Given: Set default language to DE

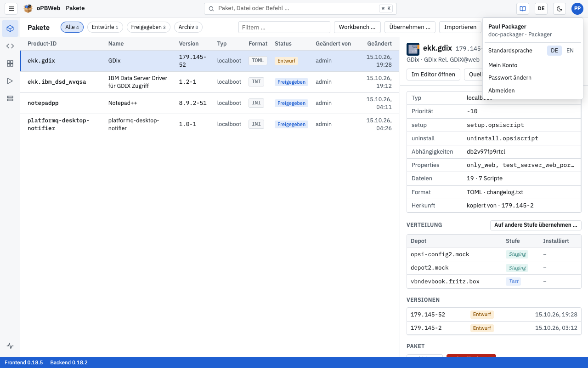Looking at the screenshot, I should [x=554, y=51].
